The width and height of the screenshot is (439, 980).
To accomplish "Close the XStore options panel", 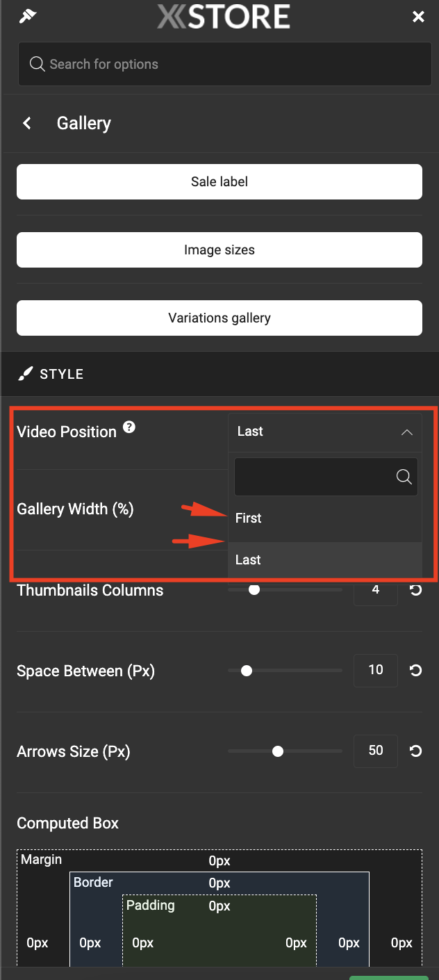I will click(418, 17).
